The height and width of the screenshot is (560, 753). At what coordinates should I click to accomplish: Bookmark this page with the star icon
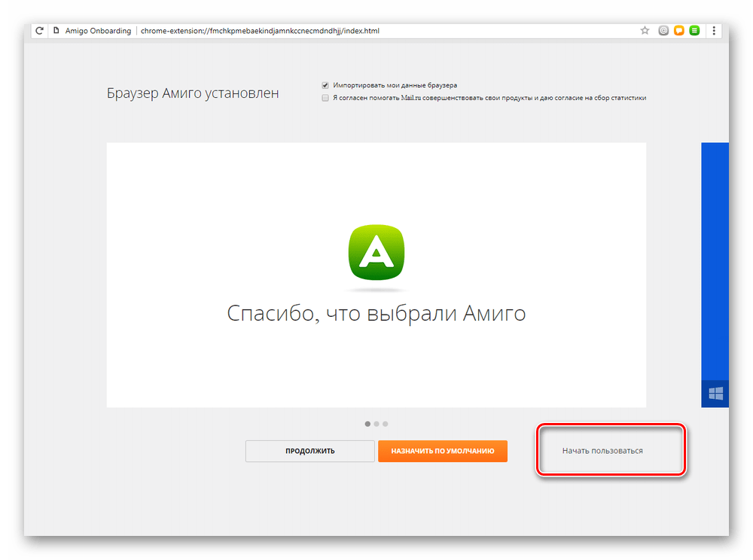(x=645, y=31)
